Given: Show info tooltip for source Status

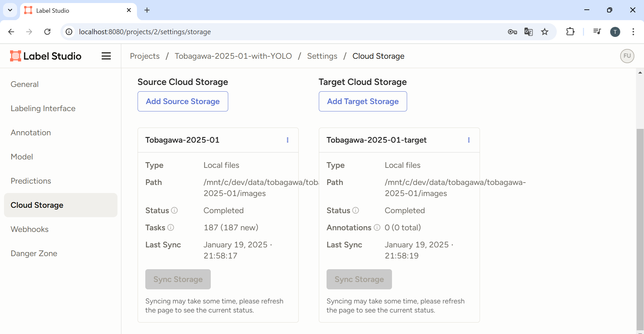Looking at the screenshot, I should [x=174, y=210].
